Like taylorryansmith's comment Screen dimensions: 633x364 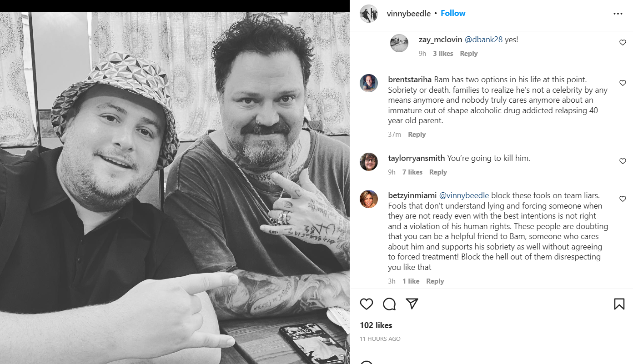coord(623,161)
